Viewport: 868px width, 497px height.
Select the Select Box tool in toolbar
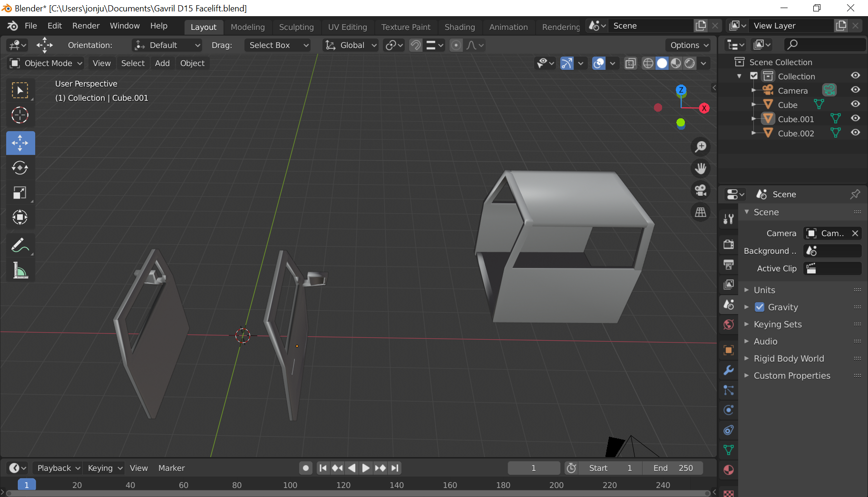(20, 90)
